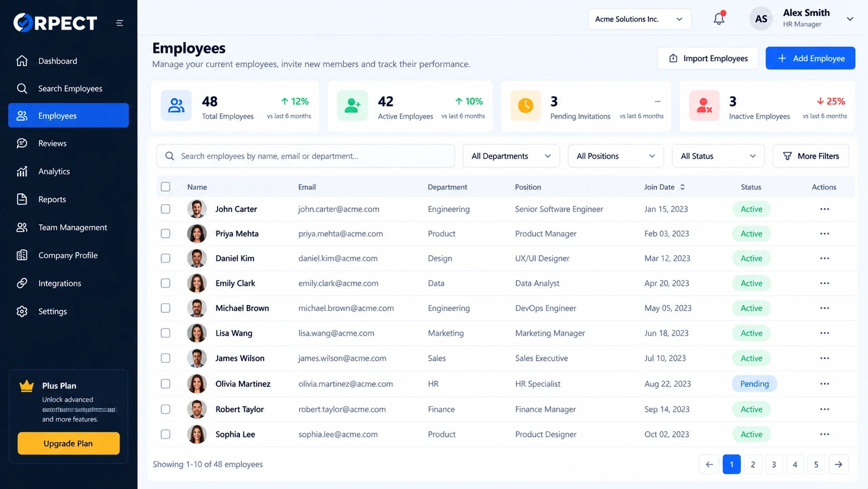Select James Wilson's row checkbox
Viewport: 868px width, 489px height.
click(x=166, y=358)
